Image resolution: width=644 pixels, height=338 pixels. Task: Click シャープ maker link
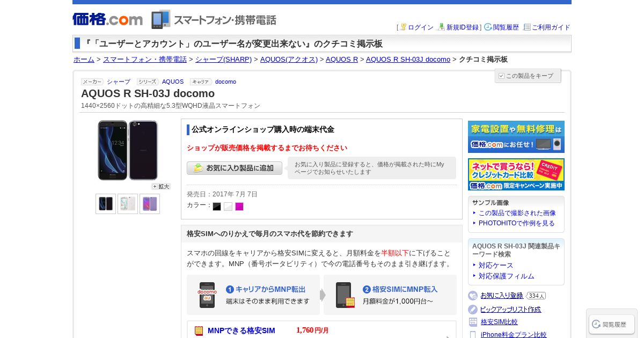(x=119, y=82)
